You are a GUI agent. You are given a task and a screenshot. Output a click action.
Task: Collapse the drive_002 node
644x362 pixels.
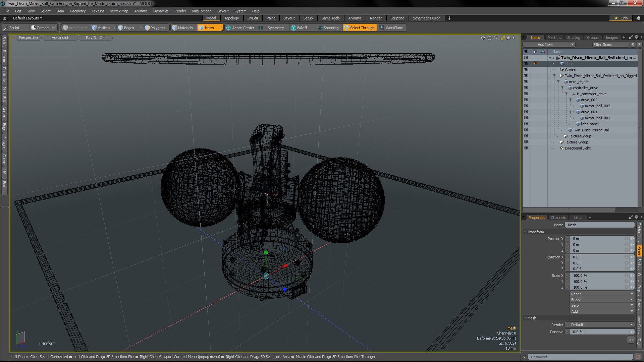(570, 100)
